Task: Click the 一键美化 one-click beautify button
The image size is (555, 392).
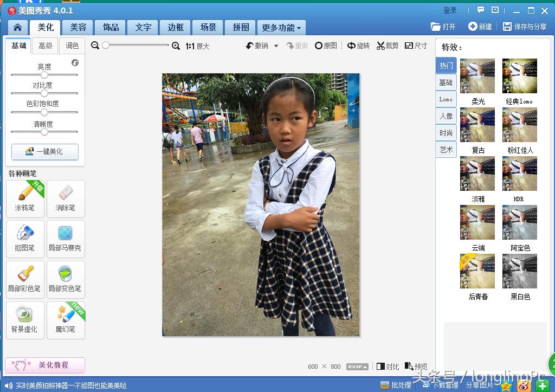Action: tap(45, 152)
